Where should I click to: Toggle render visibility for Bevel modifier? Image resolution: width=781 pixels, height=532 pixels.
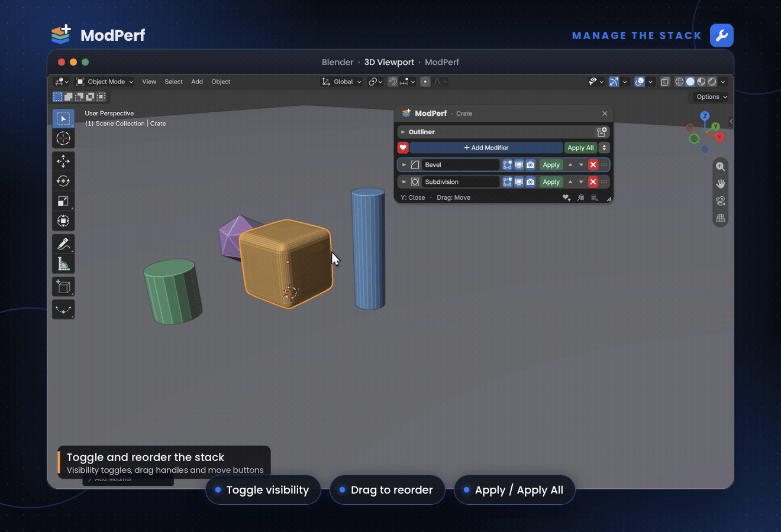(x=531, y=165)
